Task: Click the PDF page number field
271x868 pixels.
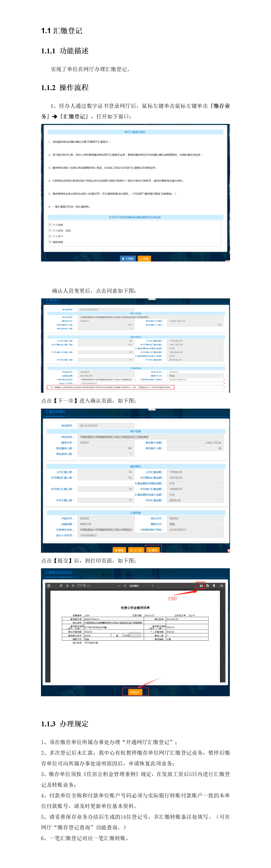Action: (81, 586)
